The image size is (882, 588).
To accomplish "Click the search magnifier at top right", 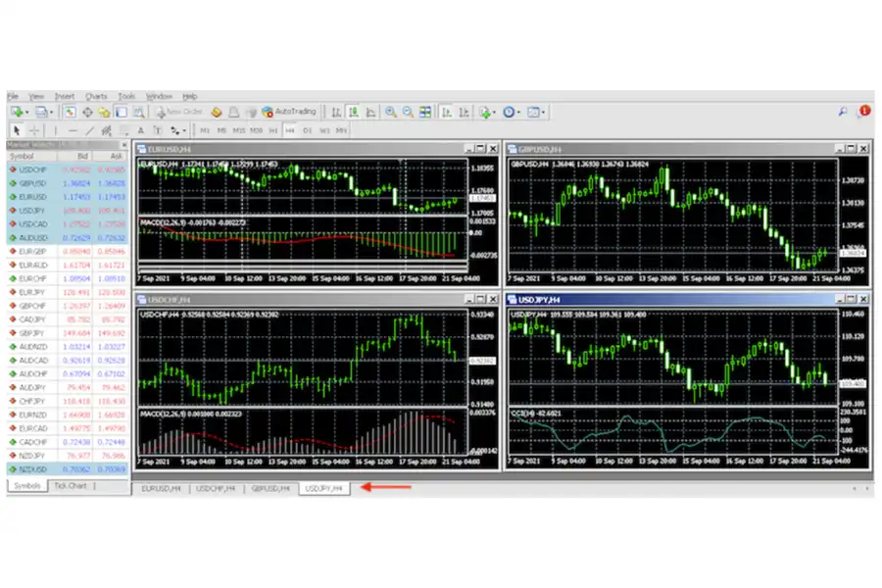I will (x=843, y=112).
